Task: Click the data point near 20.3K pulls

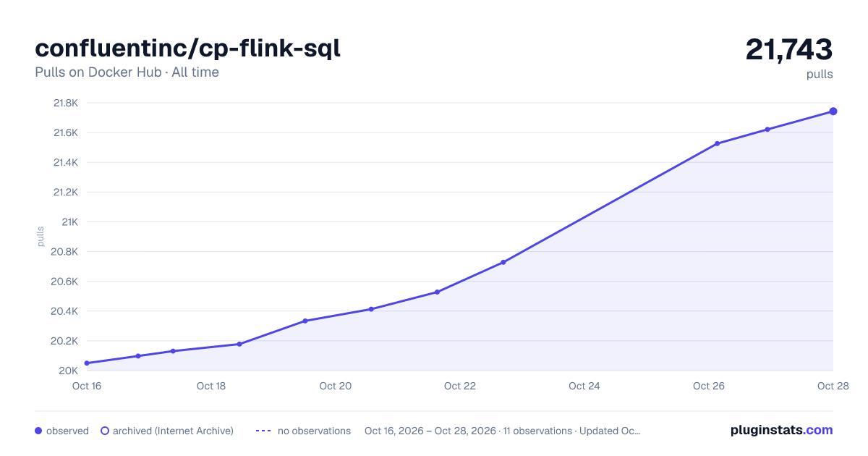Action: coord(305,321)
